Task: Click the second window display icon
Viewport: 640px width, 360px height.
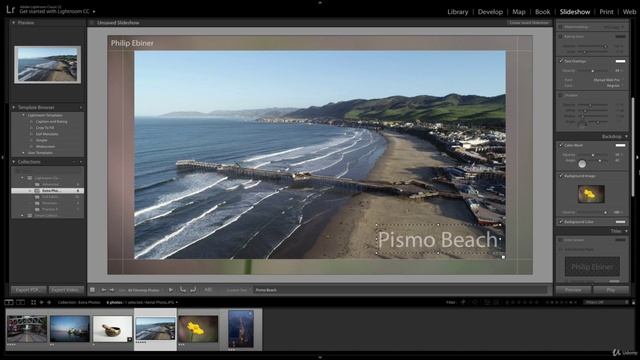Action: coord(20,302)
